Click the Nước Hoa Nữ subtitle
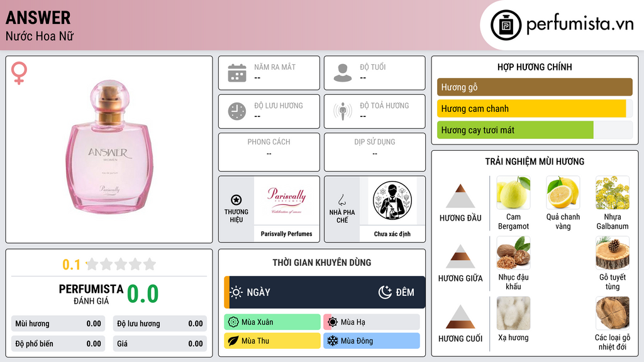The width and height of the screenshot is (644, 362). pos(40,36)
